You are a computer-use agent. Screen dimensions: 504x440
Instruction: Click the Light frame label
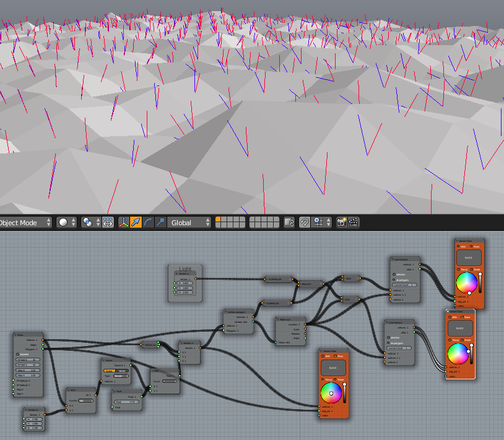coord(185,269)
